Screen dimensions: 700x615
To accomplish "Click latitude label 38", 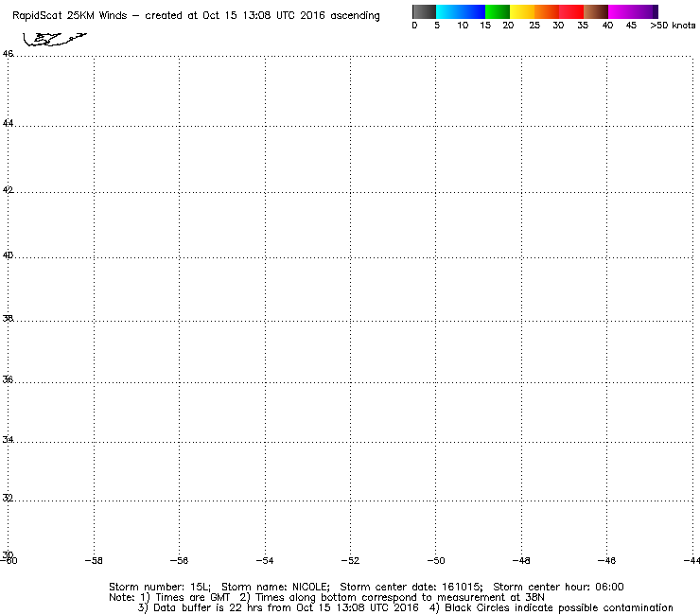I will click(x=8, y=319).
